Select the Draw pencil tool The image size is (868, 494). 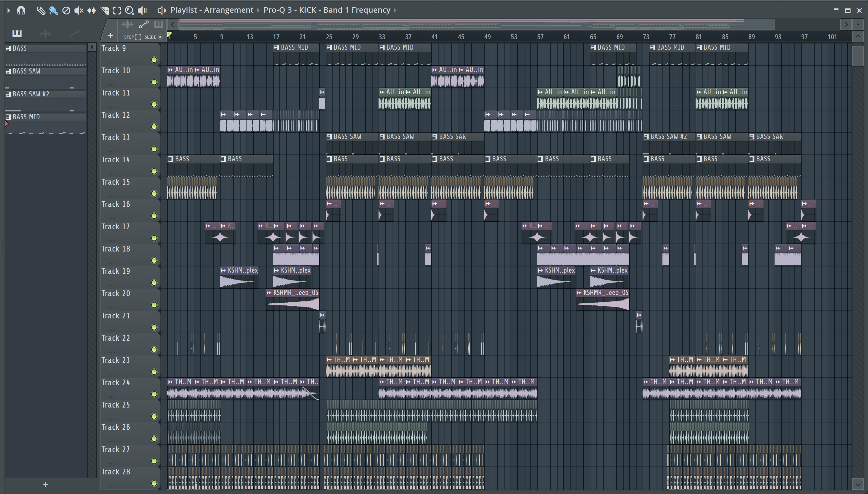tap(41, 11)
